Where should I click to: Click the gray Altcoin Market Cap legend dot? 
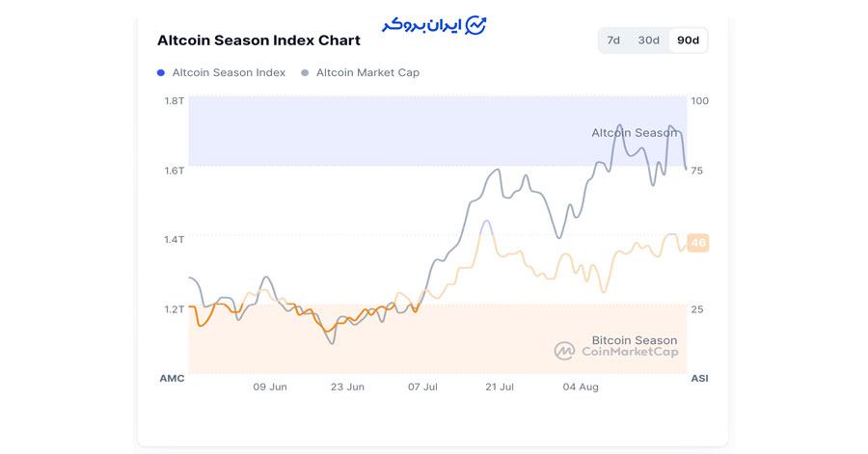306,73
